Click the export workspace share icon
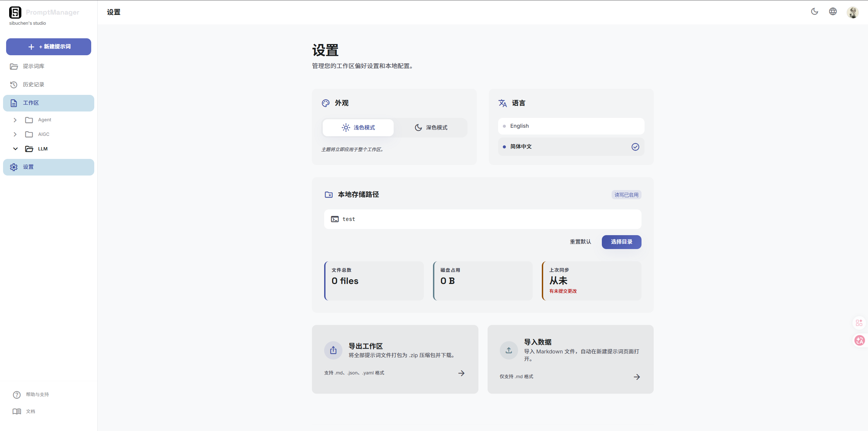 333,350
